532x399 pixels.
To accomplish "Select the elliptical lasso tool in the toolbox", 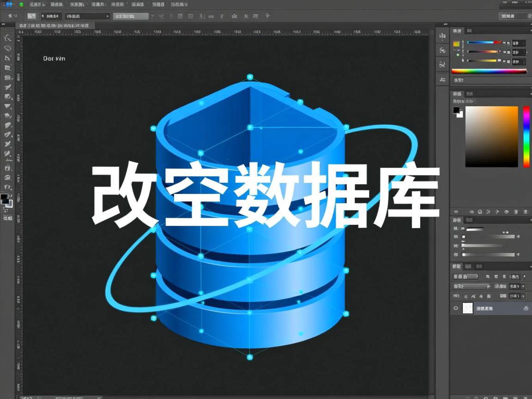I will 7,48.
